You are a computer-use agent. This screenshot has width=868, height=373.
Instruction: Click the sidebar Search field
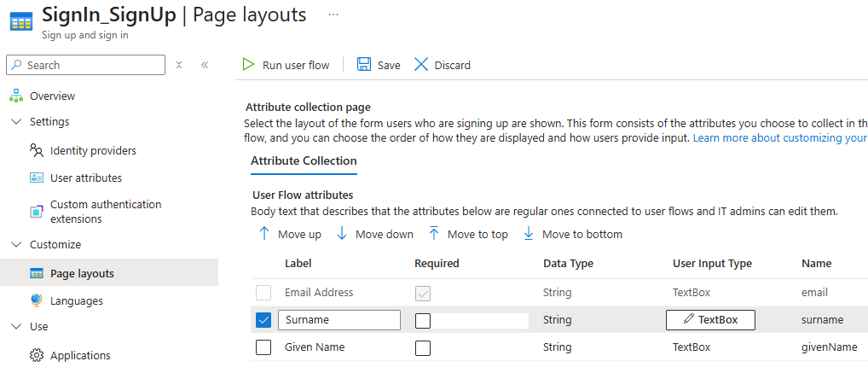tap(85, 65)
